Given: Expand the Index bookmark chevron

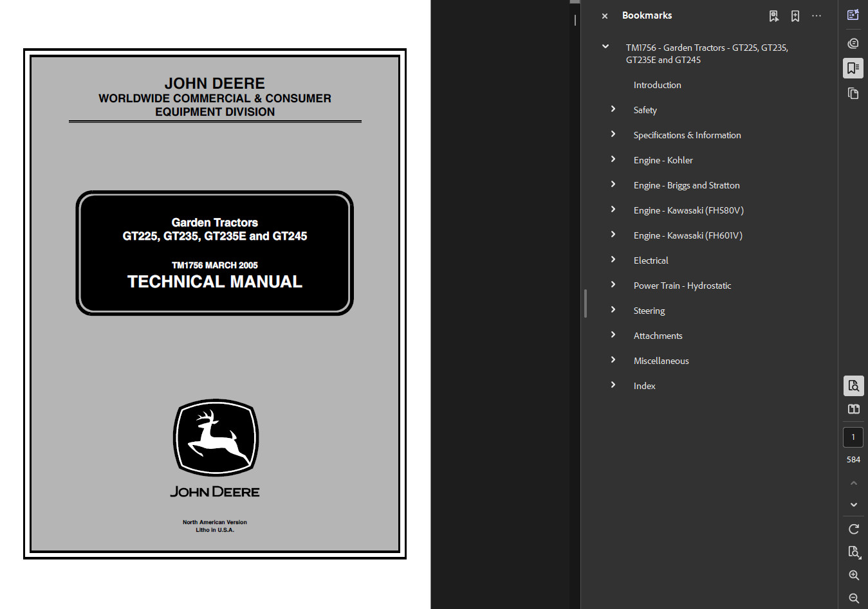Looking at the screenshot, I should point(613,385).
